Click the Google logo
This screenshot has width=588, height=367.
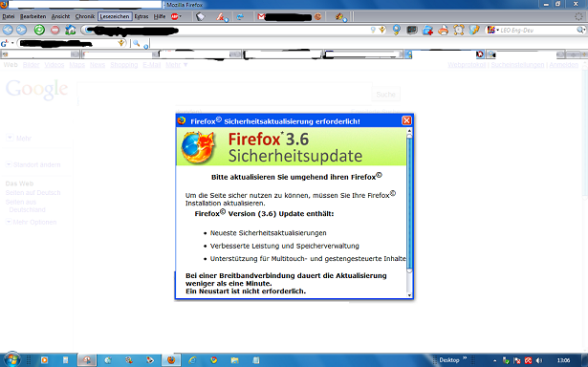36,89
